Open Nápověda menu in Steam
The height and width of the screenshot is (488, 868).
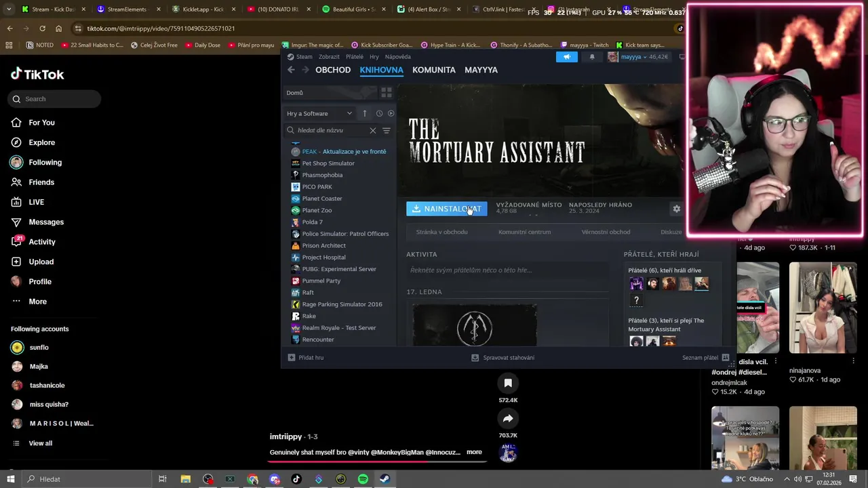click(x=398, y=57)
